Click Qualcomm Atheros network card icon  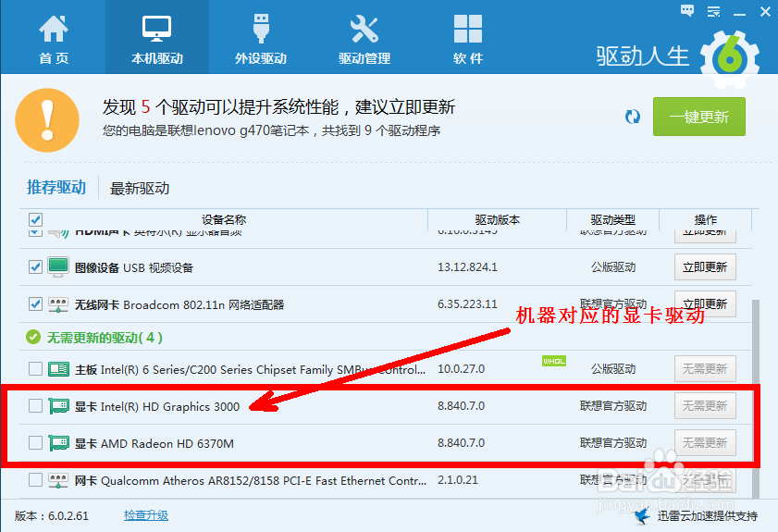coord(58,480)
